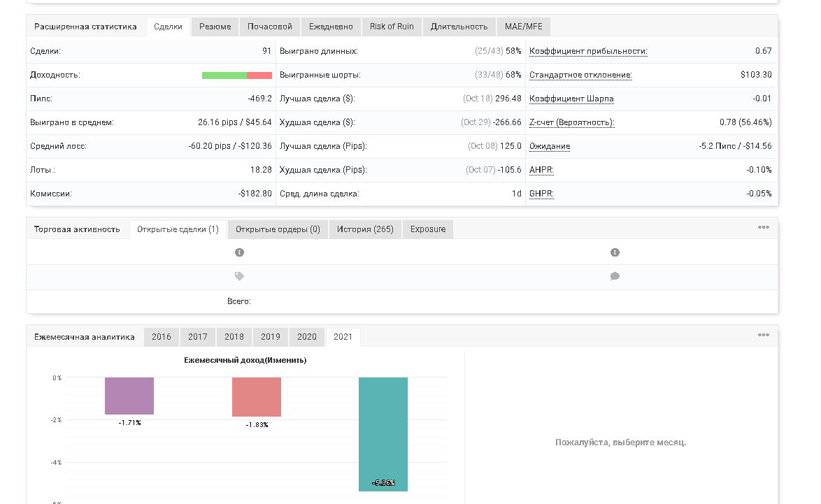The height and width of the screenshot is (504, 821).
Task: Switch to the Резюме tab
Action: [x=215, y=27]
